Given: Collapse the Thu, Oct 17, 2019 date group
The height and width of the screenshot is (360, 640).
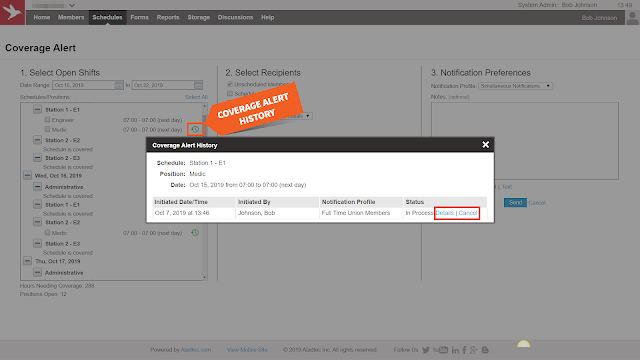Looking at the screenshot, I should click(x=27, y=261).
